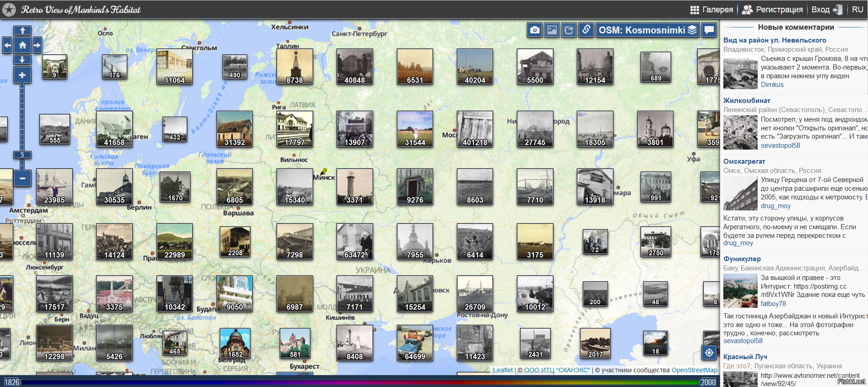Click the 2000 end year handle
868x387 pixels.
[708, 382]
